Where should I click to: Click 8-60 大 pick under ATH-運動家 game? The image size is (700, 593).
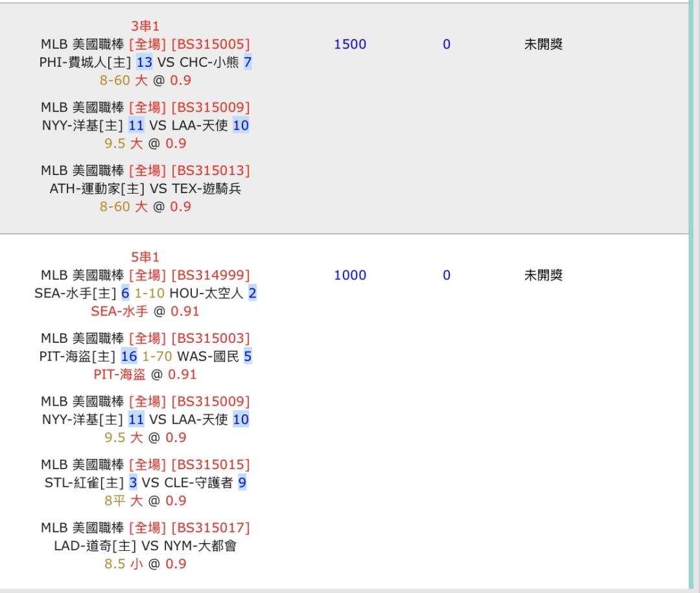click(145, 207)
